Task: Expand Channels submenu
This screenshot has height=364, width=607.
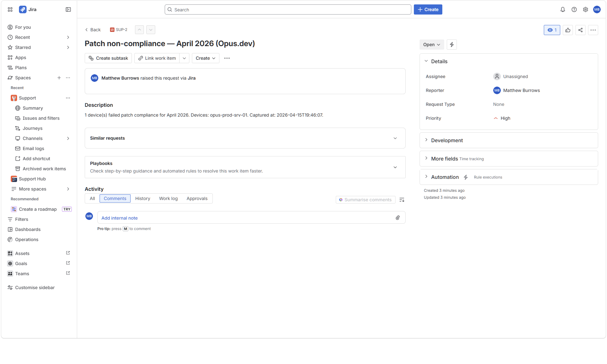Action: click(68, 138)
